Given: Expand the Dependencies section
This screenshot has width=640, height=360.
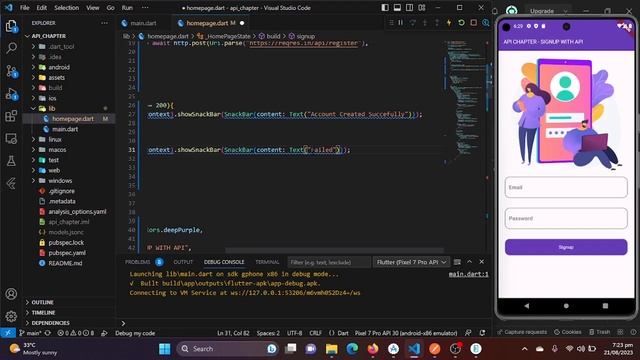Looking at the screenshot, I should point(50,323).
